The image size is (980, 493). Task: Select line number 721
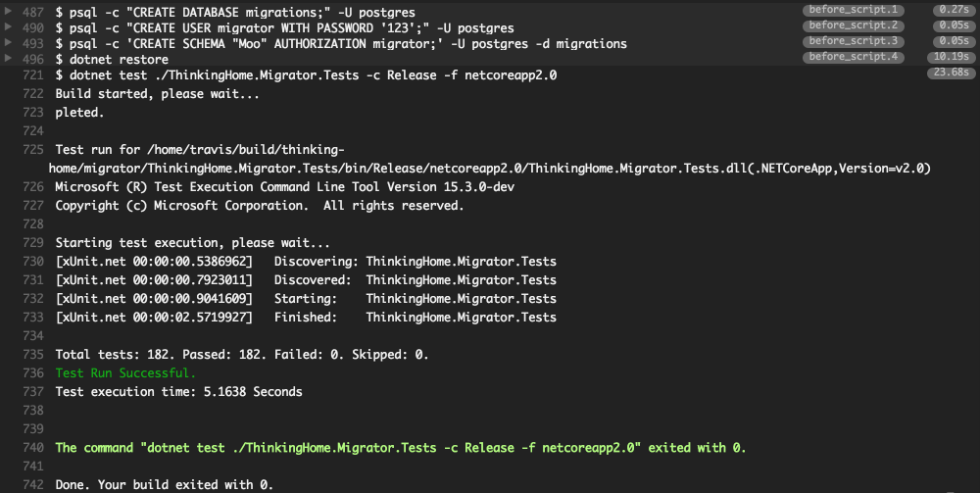pos(32,75)
